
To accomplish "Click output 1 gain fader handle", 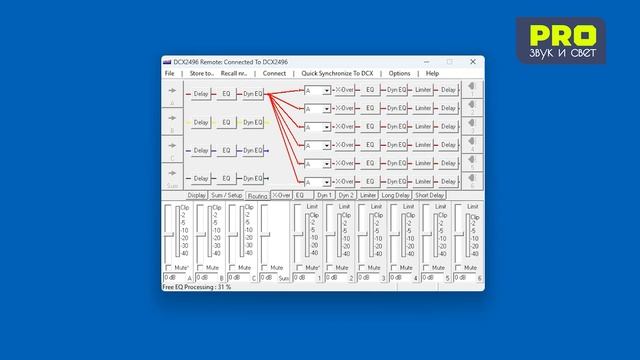I will (x=298, y=235).
